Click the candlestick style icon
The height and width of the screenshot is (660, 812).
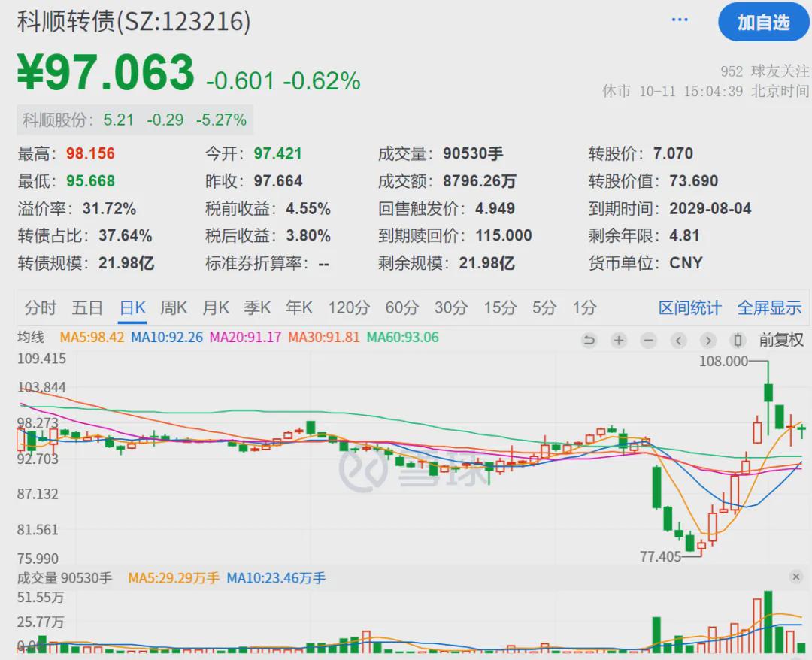click(738, 340)
